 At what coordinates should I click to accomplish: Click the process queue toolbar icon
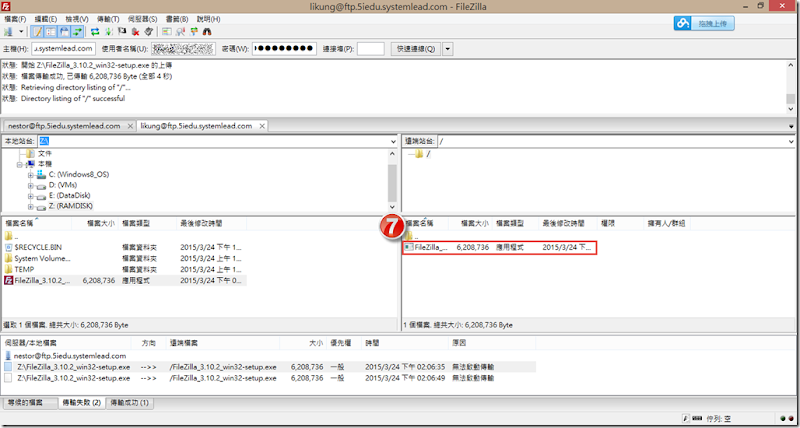click(108, 32)
